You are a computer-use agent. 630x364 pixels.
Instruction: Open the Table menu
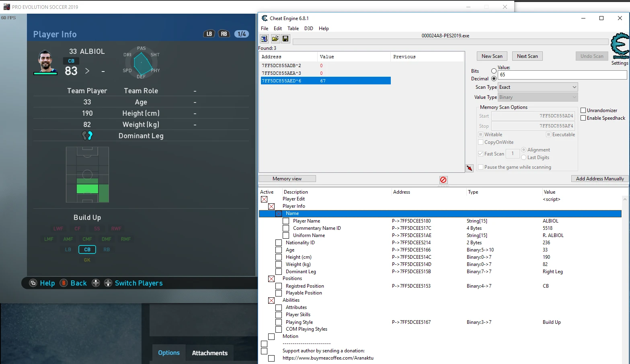click(293, 28)
